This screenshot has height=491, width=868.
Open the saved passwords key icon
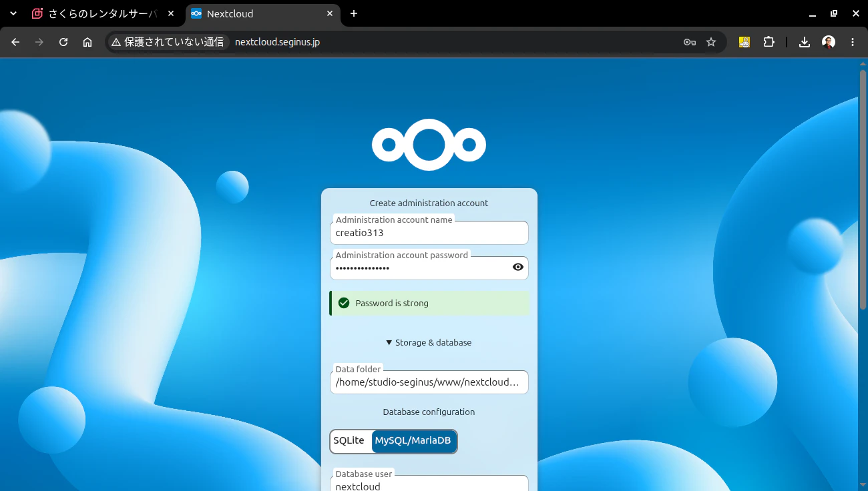click(x=690, y=42)
